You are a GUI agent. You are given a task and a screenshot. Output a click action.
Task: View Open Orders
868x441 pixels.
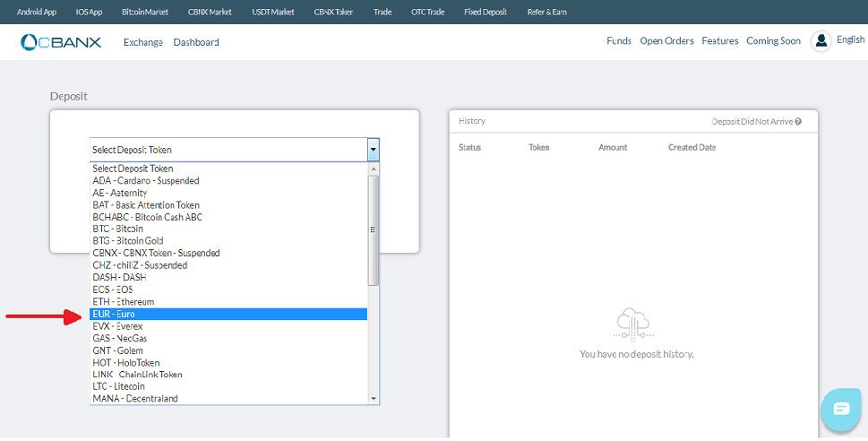tap(667, 40)
